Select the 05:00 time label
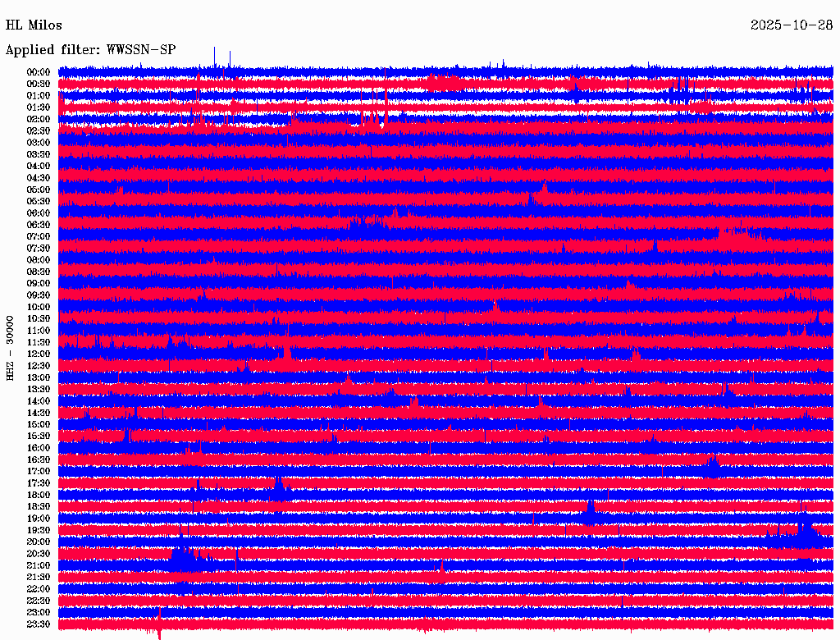The image size is (840, 640). point(39,190)
